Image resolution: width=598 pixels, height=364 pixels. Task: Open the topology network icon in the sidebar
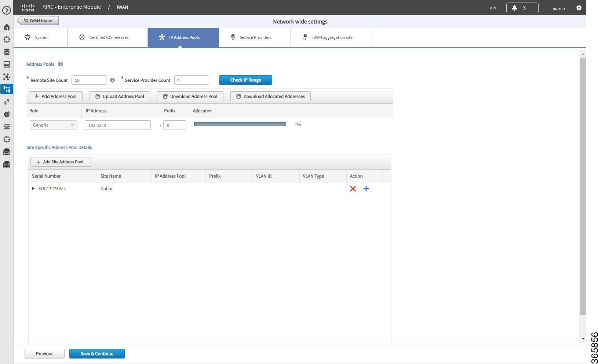click(7, 77)
